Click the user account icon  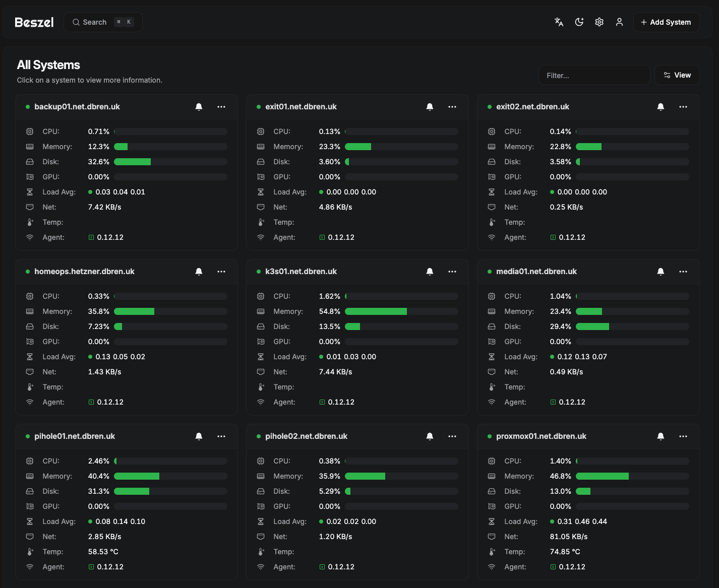pos(619,22)
